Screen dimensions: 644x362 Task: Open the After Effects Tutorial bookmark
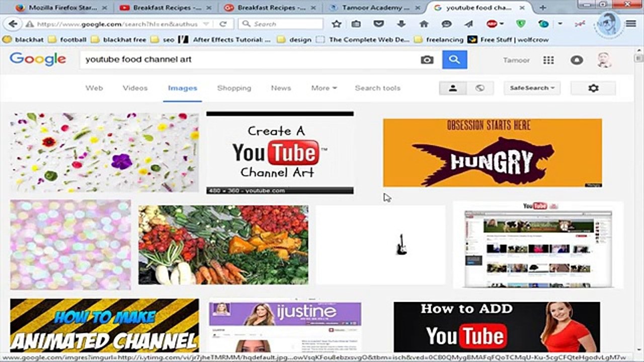tap(225, 40)
